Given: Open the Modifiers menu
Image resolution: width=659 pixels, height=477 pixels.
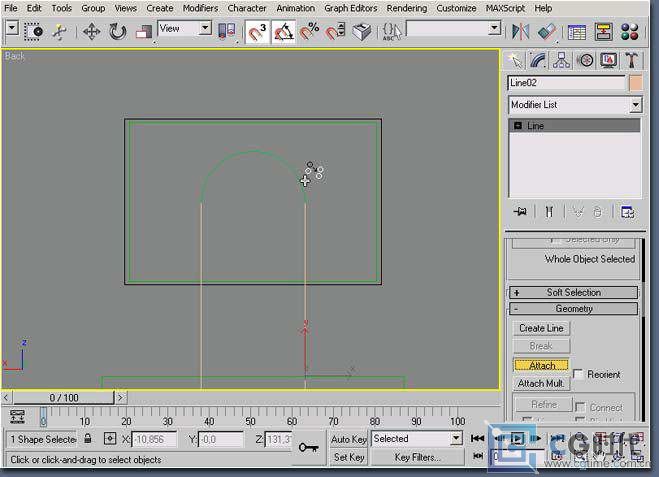Looking at the screenshot, I should (x=200, y=8).
